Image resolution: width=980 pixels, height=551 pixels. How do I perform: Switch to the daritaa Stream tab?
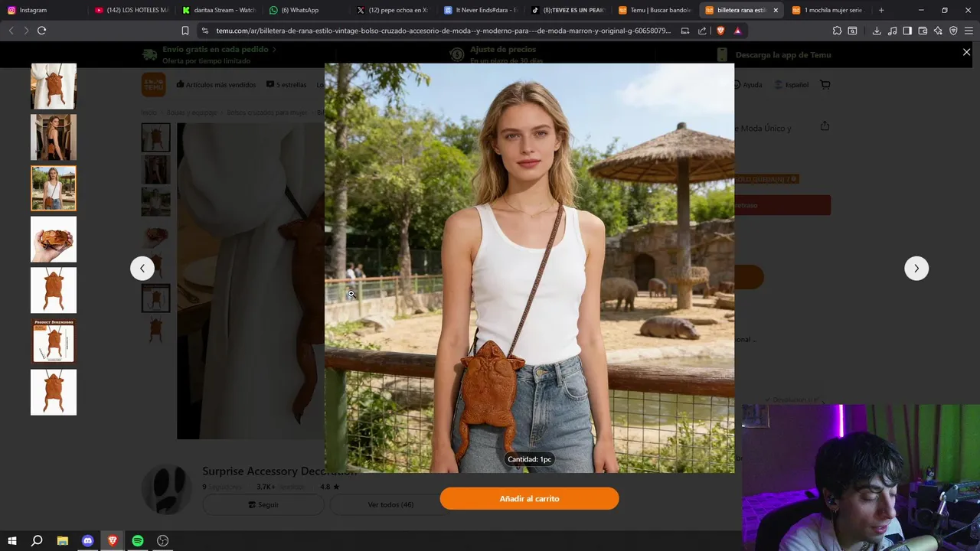(219, 10)
